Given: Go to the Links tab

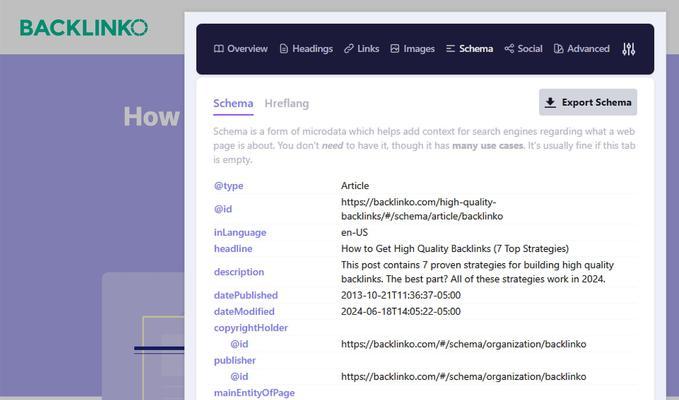Looking at the screenshot, I should pos(362,49).
